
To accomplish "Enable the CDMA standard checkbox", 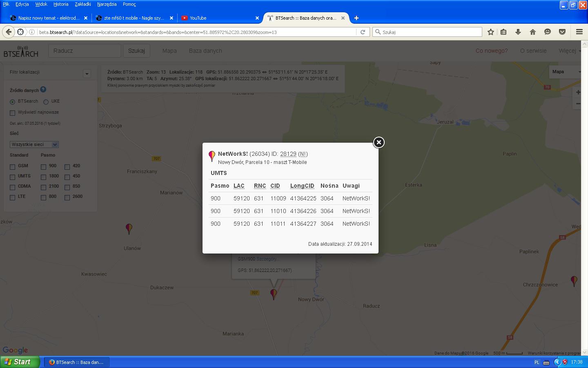I will pos(12,187).
